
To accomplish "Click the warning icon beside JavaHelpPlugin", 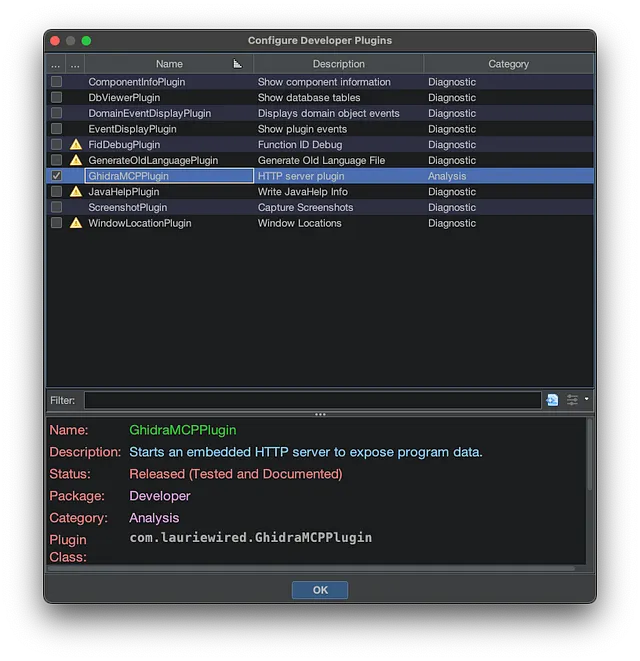I will pyautogui.click(x=76, y=192).
